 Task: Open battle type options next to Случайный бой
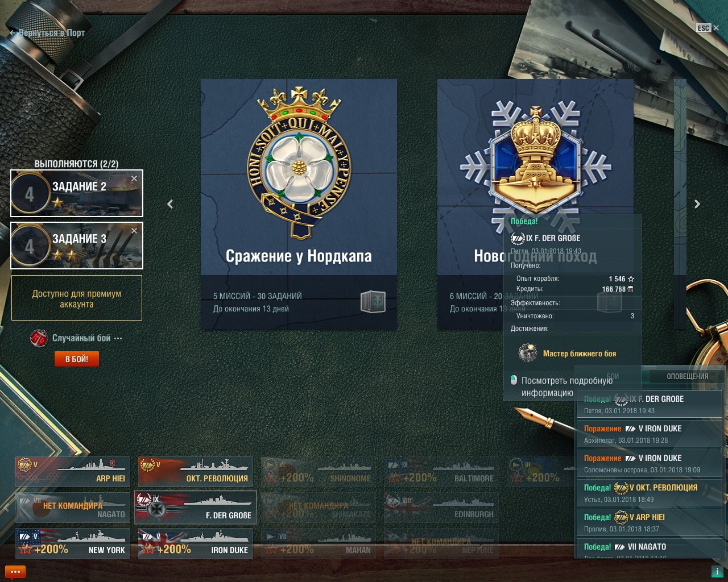[x=118, y=338]
